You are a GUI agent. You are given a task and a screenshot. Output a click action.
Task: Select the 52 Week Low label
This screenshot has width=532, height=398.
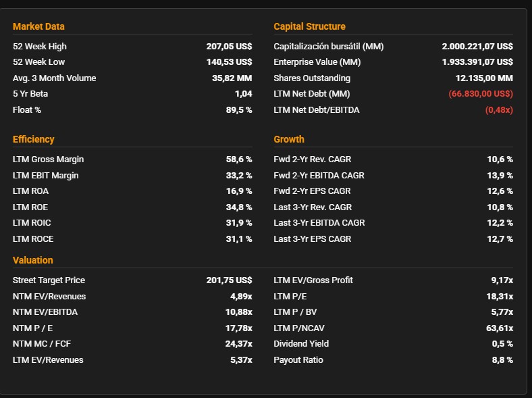coord(39,62)
